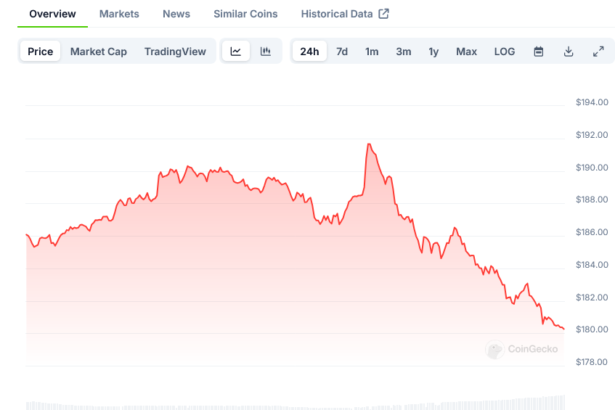Select the Price chart toggle

pyautogui.click(x=41, y=52)
